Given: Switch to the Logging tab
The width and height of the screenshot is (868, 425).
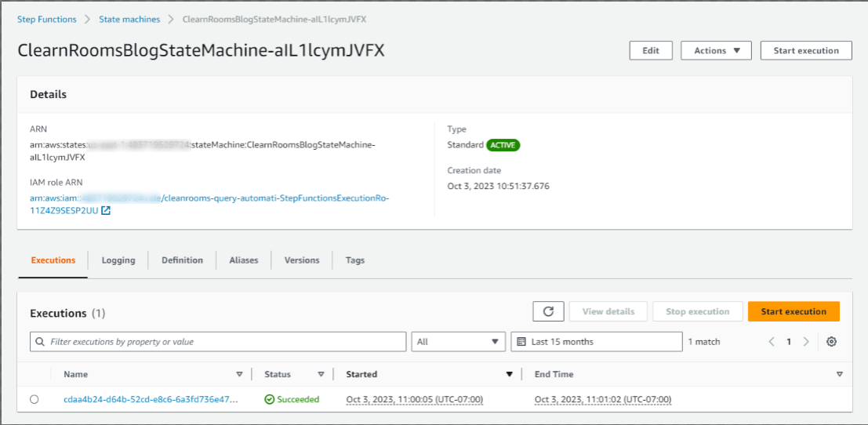Looking at the screenshot, I should click(x=118, y=260).
